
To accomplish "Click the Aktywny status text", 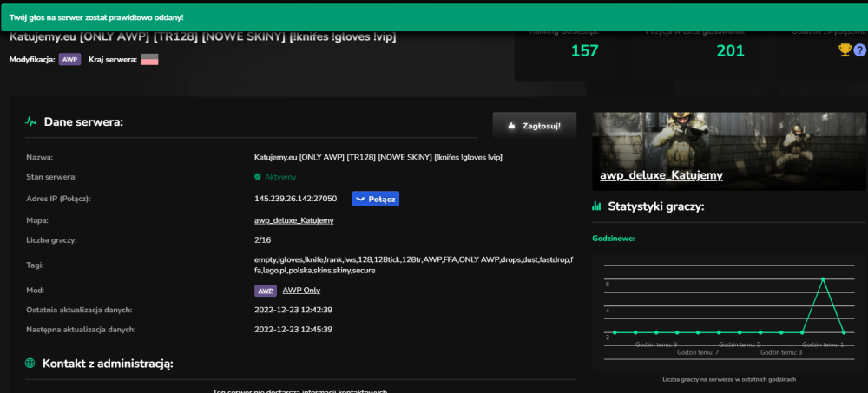I will [x=280, y=177].
